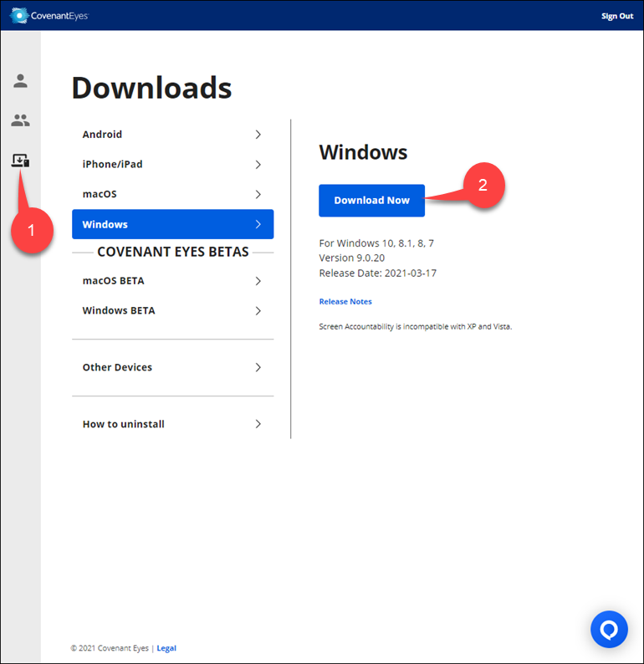Open the Legal footer link
The height and width of the screenshot is (664, 644).
[x=166, y=648]
